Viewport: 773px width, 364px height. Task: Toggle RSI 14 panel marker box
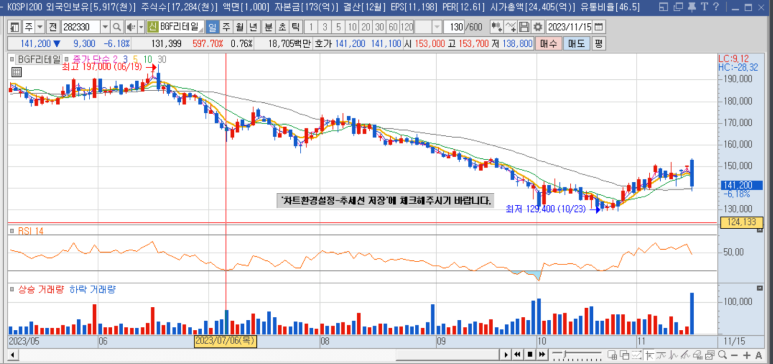point(12,230)
